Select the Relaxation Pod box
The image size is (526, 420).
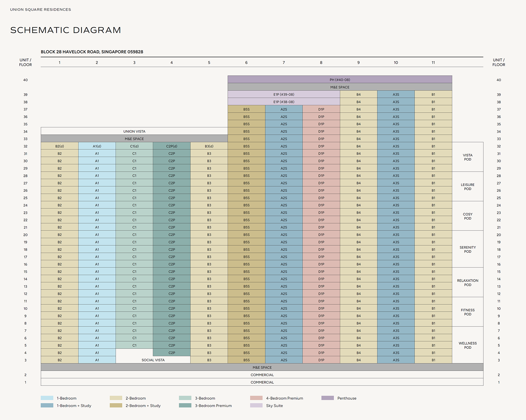(467, 282)
